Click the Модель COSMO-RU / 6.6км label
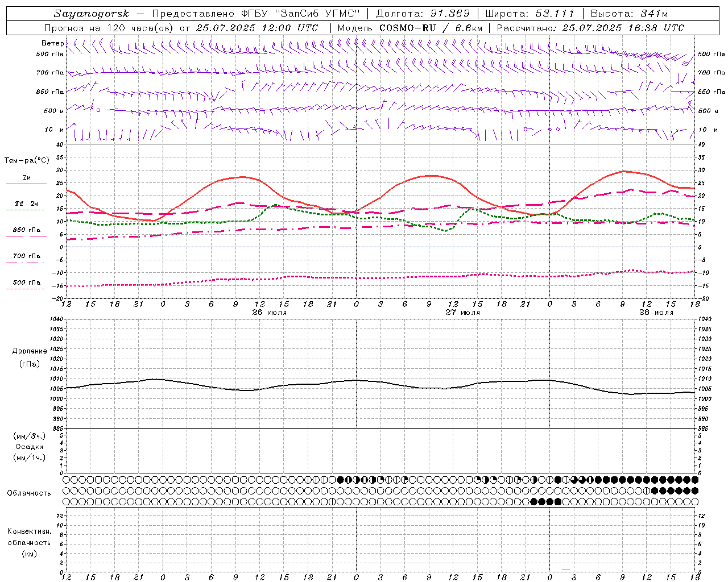The width and height of the screenshot is (728, 582). [410, 28]
